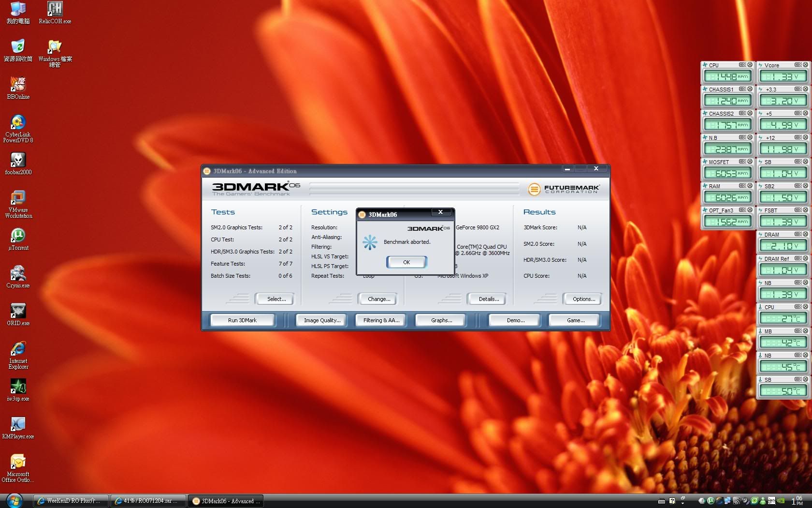Image resolution: width=812 pixels, height=508 pixels.
Task: Open Graphs... in 3DMark06
Action: pyautogui.click(x=441, y=320)
